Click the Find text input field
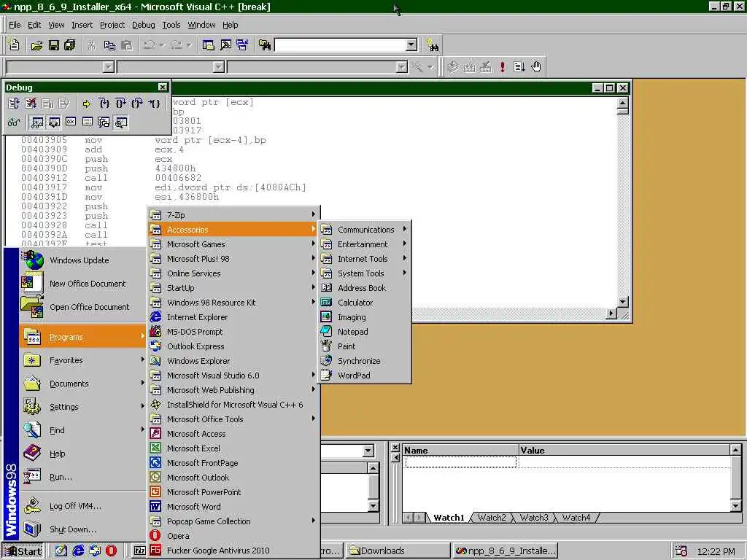 (x=340, y=45)
